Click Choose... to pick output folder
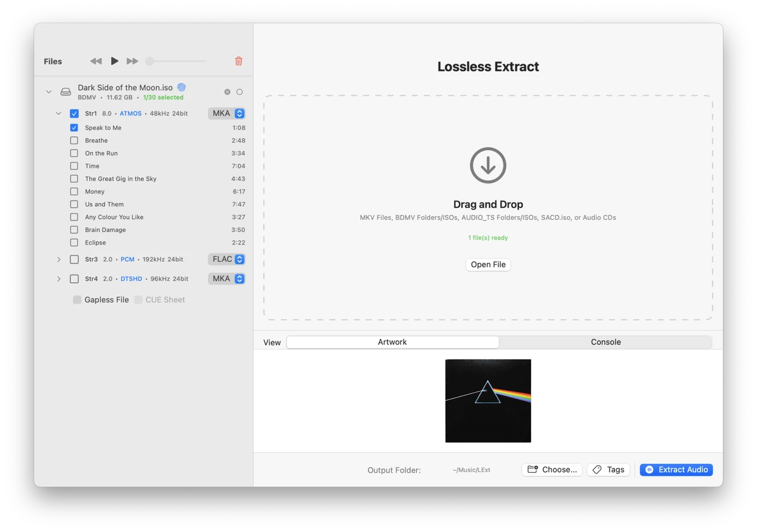Viewport: 757px width, 532px height. pyautogui.click(x=552, y=470)
